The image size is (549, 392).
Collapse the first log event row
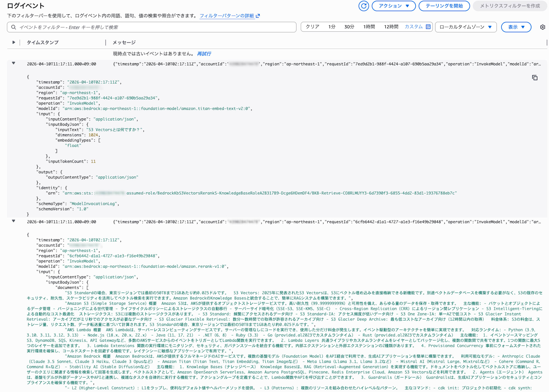pos(13,63)
